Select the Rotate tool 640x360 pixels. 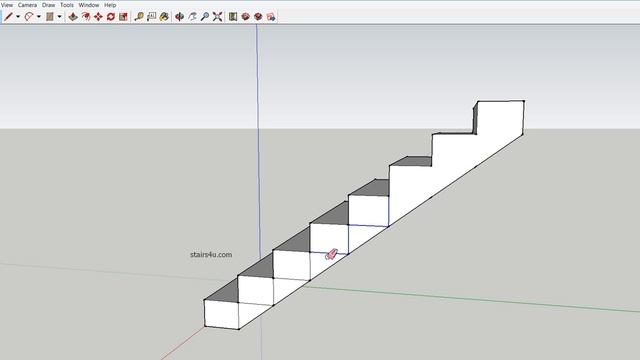pos(111,17)
